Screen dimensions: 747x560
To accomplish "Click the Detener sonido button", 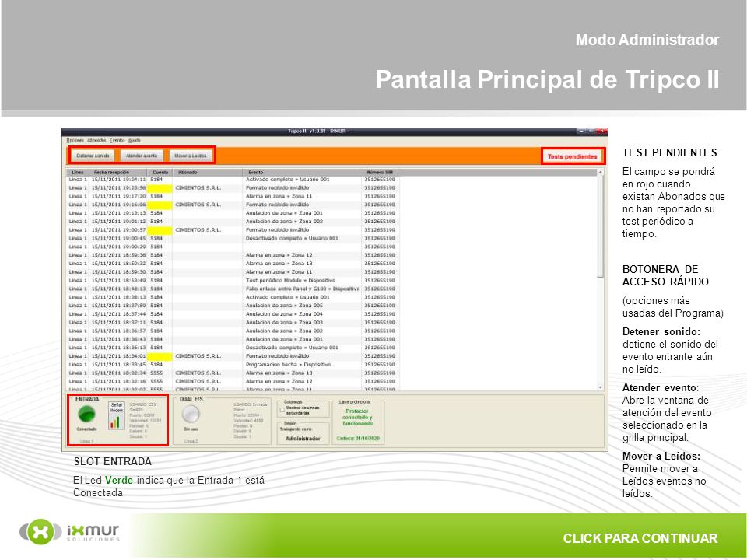I will pos(93,156).
